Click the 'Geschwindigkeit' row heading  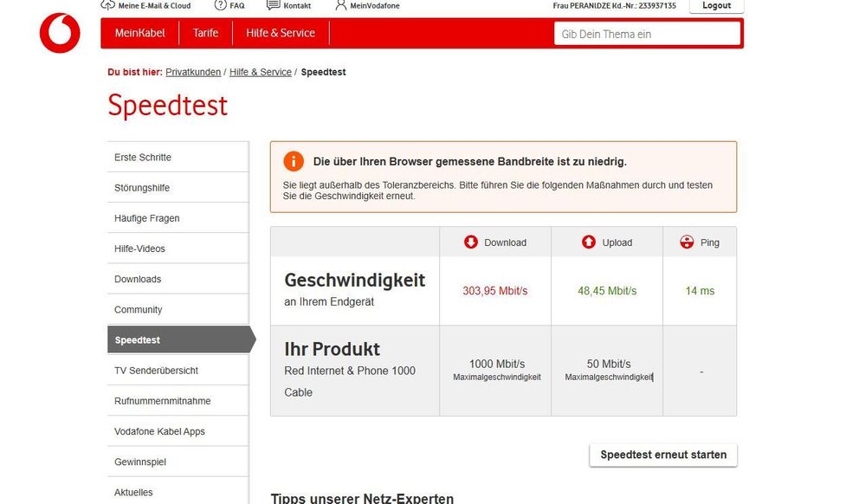355,281
